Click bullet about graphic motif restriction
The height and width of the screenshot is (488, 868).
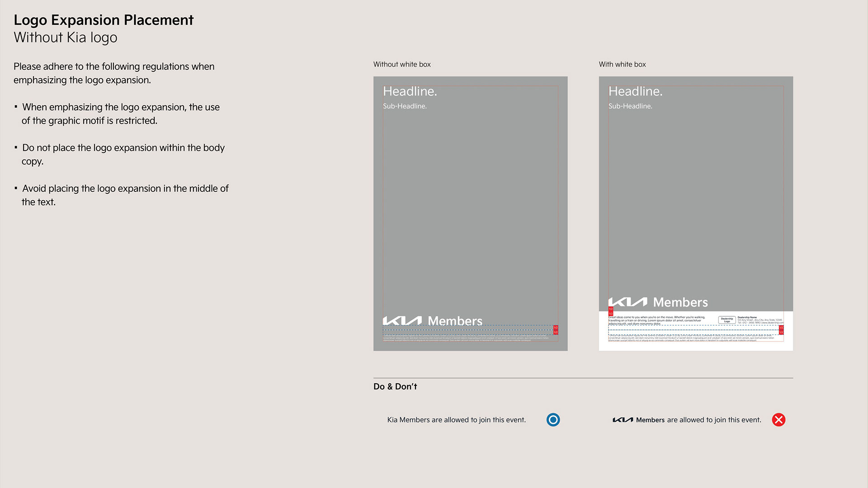click(x=120, y=114)
